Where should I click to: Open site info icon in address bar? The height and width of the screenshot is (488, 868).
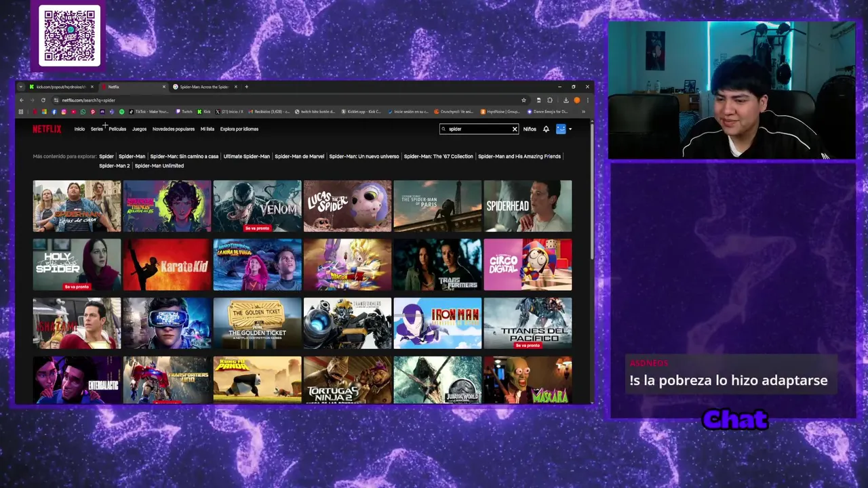point(56,100)
